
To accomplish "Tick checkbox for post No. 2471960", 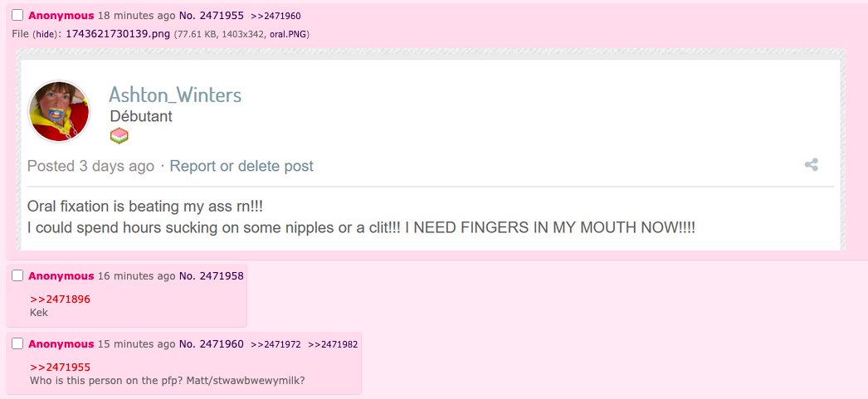I will pos(17,343).
